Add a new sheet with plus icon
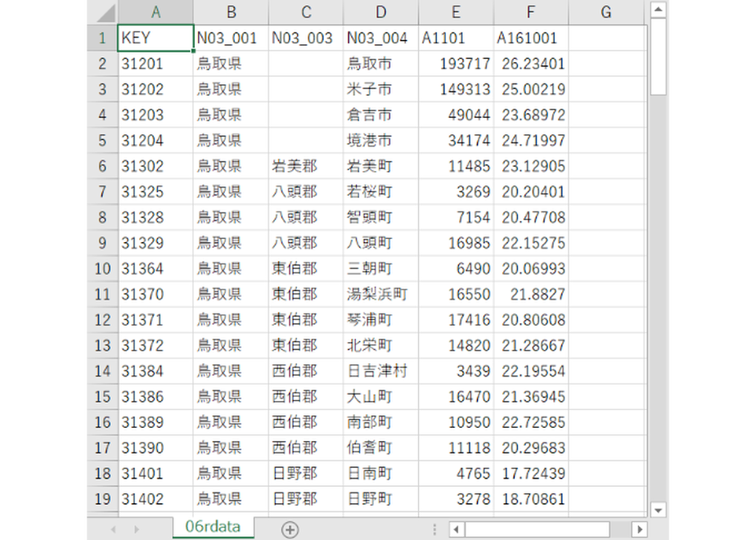 pyautogui.click(x=290, y=529)
